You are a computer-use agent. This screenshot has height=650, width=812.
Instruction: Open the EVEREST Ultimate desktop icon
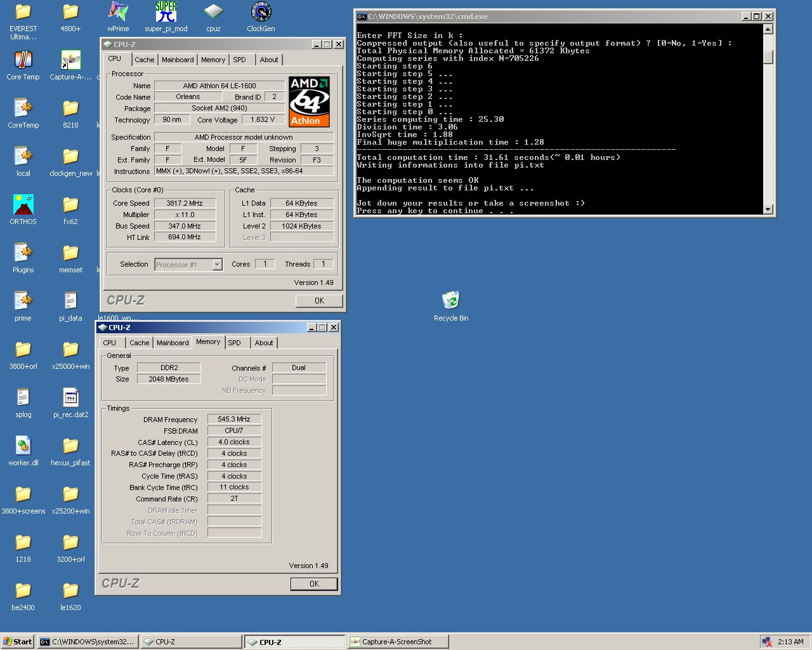(x=23, y=19)
